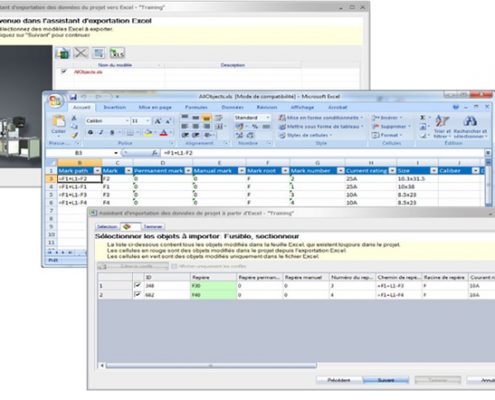Click the Excel formula bar input
The width and height of the screenshot is (495, 400).
[322, 153]
